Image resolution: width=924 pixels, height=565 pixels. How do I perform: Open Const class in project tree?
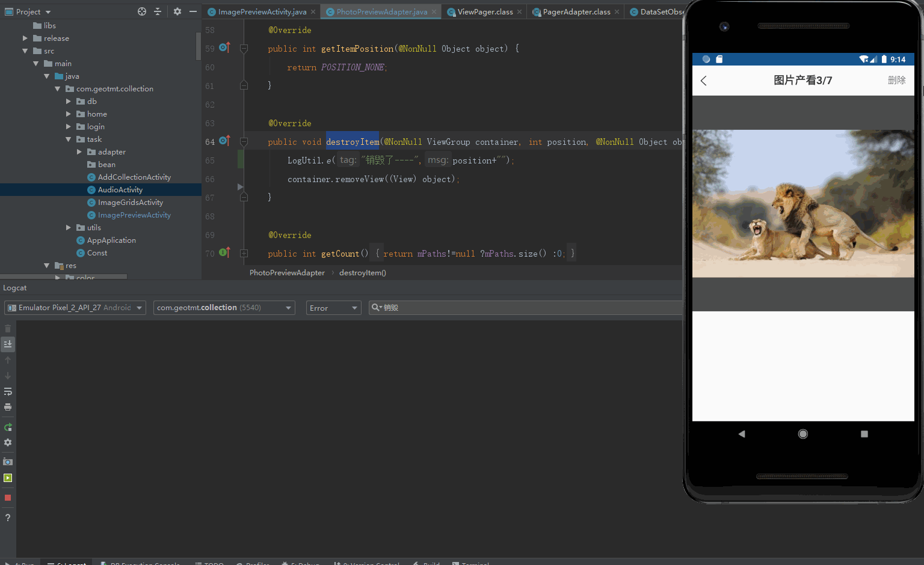(91, 252)
